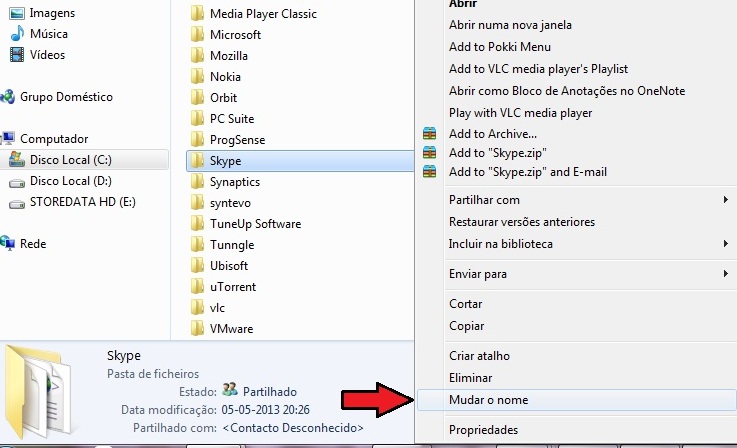
Task: Click the Vídeos library icon
Action: 17,55
